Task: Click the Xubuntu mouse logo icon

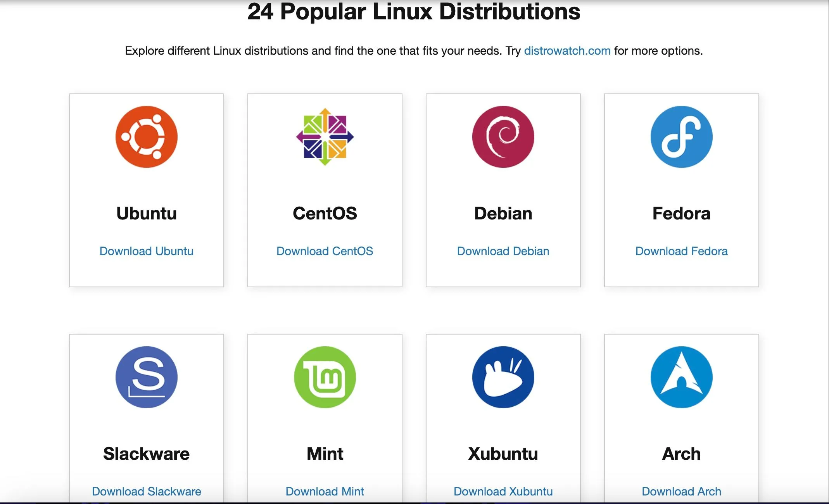Action: click(x=503, y=377)
